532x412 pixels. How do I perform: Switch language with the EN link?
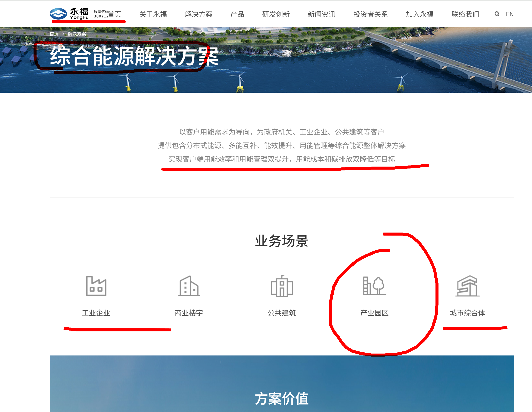coord(510,14)
